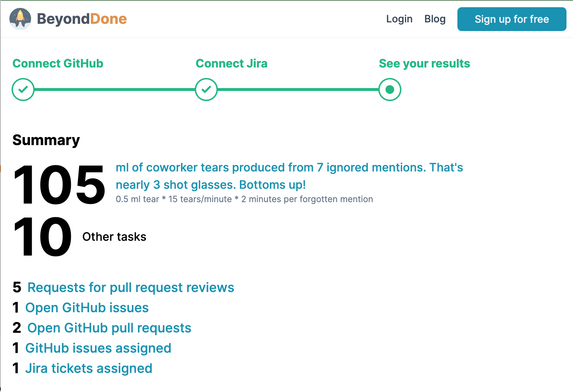Click the Connect Jira step label
This screenshot has width=573, height=392.
(x=232, y=64)
